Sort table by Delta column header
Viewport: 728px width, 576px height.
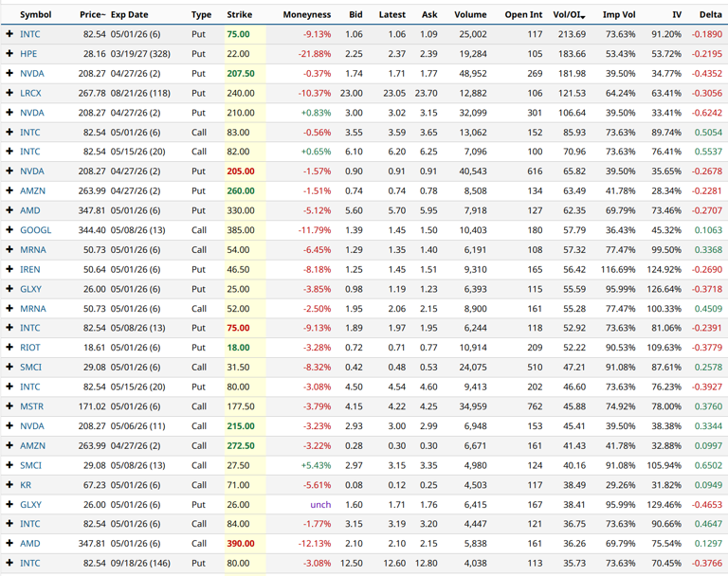coord(709,15)
